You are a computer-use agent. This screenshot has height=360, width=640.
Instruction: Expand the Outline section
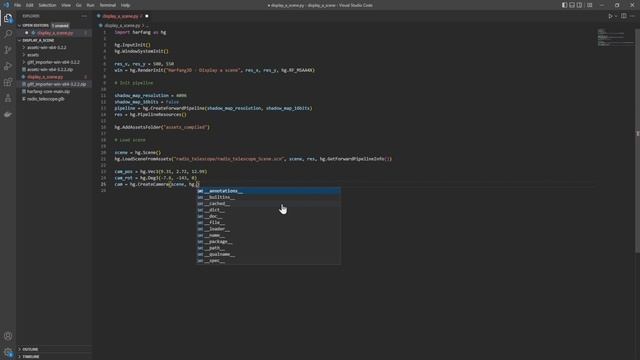(30, 349)
